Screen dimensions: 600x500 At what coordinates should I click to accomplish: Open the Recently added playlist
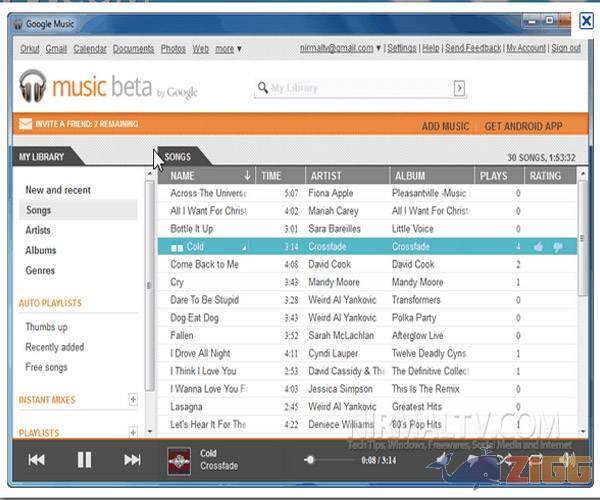tap(55, 347)
